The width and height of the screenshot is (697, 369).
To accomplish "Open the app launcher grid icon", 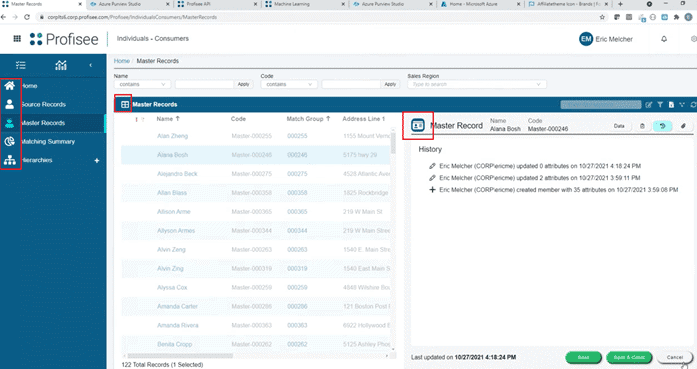I will pyautogui.click(x=17, y=39).
